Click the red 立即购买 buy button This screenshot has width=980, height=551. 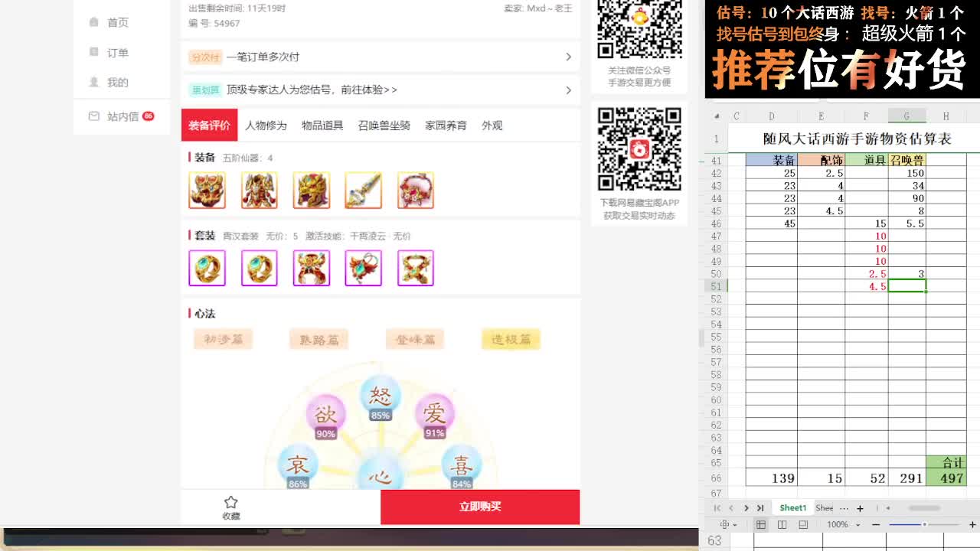[480, 507]
